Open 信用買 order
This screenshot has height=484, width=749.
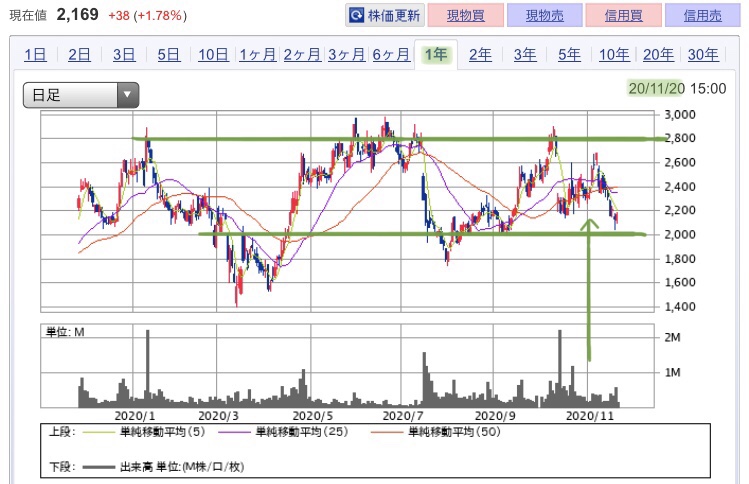click(x=623, y=16)
